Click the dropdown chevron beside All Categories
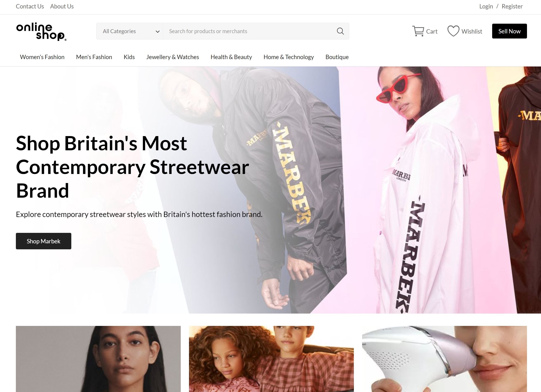The height and width of the screenshot is (392, 541). click(157, 31)
